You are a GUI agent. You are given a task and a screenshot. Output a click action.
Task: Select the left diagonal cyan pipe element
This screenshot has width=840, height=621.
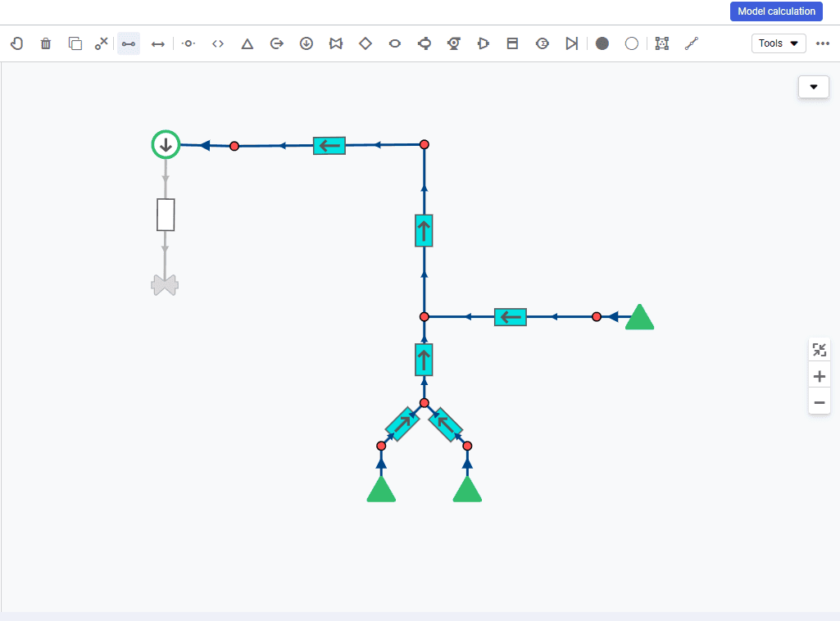[403, 424]
